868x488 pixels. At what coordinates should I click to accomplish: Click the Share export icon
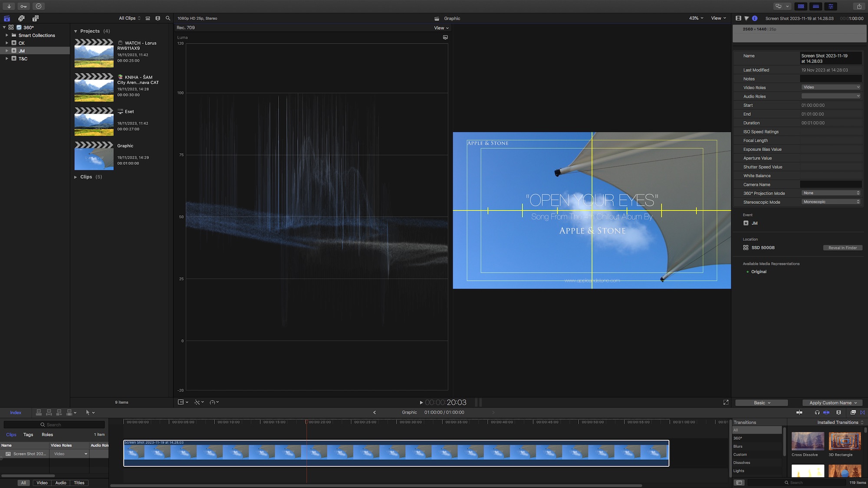pos(859,6)
